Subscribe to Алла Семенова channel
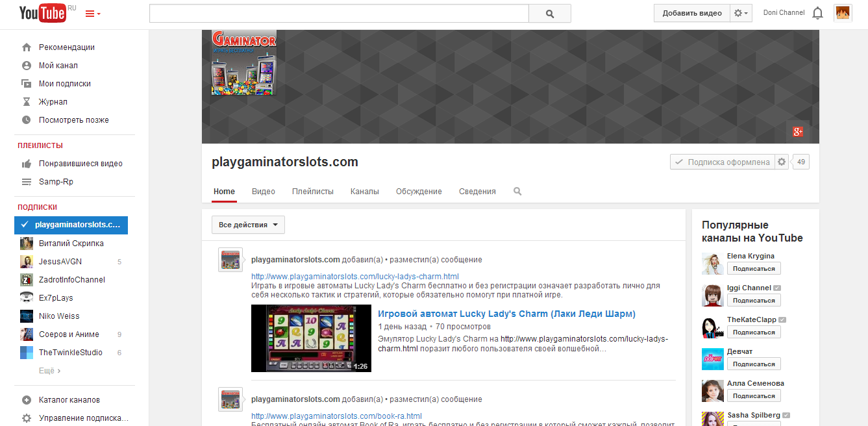Screen dimensions: 868x426 [x=754, y=396]
